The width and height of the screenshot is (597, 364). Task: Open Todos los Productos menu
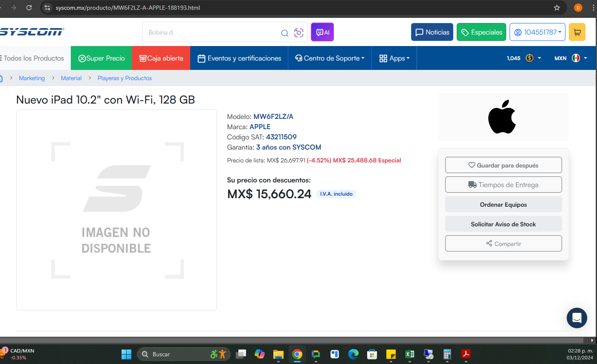pyautogui.click(x=32, y=58)
